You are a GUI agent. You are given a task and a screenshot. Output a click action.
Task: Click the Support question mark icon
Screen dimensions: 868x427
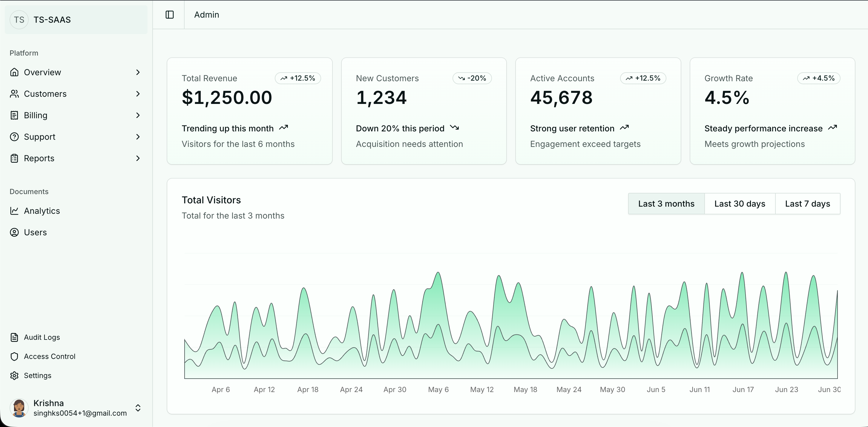14,137
